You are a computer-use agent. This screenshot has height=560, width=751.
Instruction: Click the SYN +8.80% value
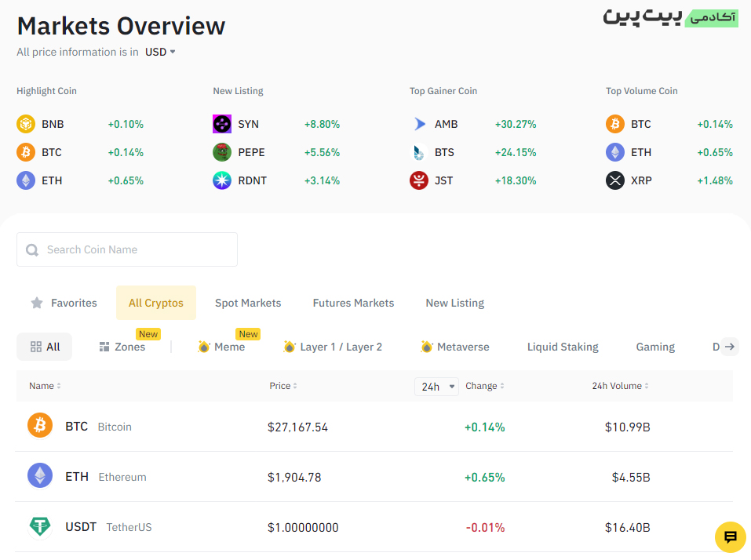pyautogui.click(x=322, y=124)
